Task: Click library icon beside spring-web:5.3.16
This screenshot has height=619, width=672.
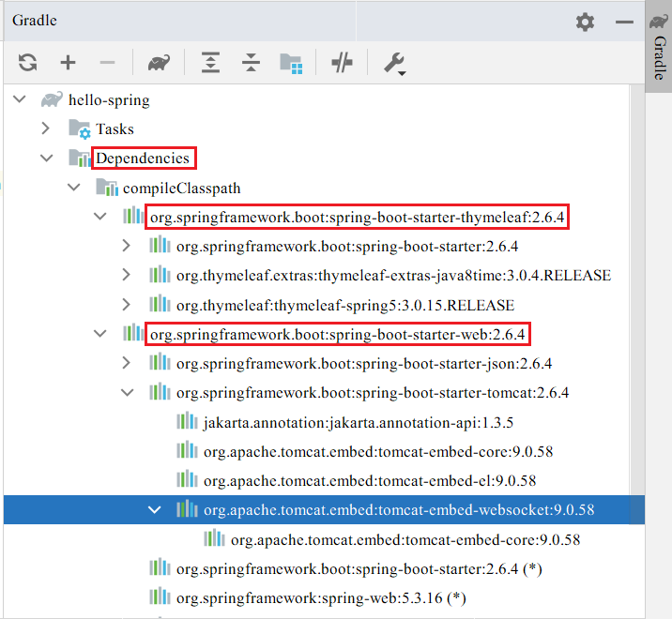Action: (x=160, y=596)
